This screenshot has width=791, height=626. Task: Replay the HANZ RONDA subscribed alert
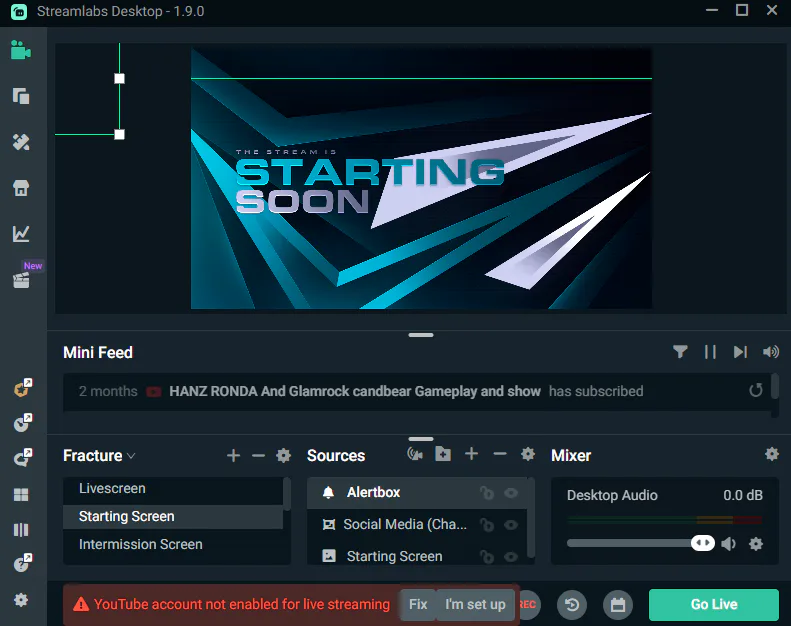tap(756, 390)
